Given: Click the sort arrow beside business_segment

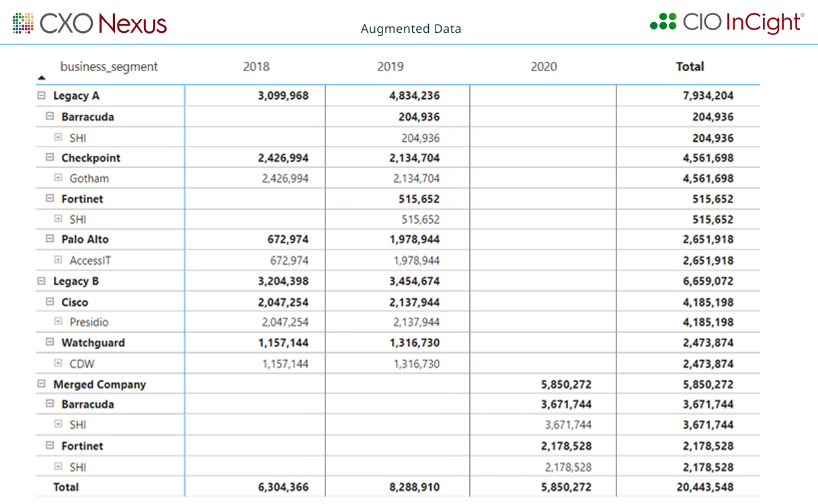Looking at the screenshot, I should point(42,77).
